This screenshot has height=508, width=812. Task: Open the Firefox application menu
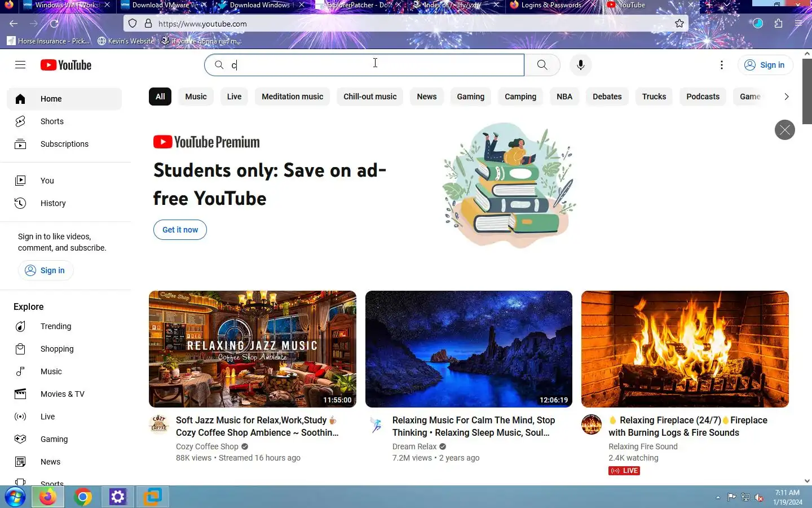798,24
